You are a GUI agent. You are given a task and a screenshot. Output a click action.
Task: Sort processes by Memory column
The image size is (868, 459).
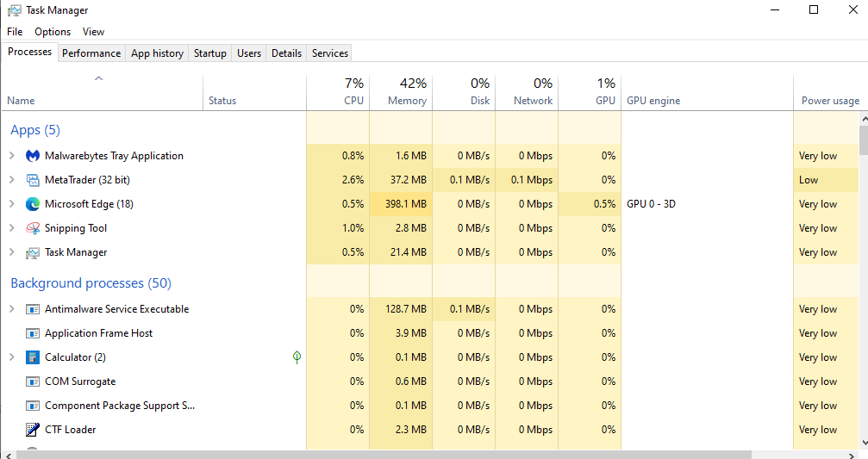pos(401,92)
